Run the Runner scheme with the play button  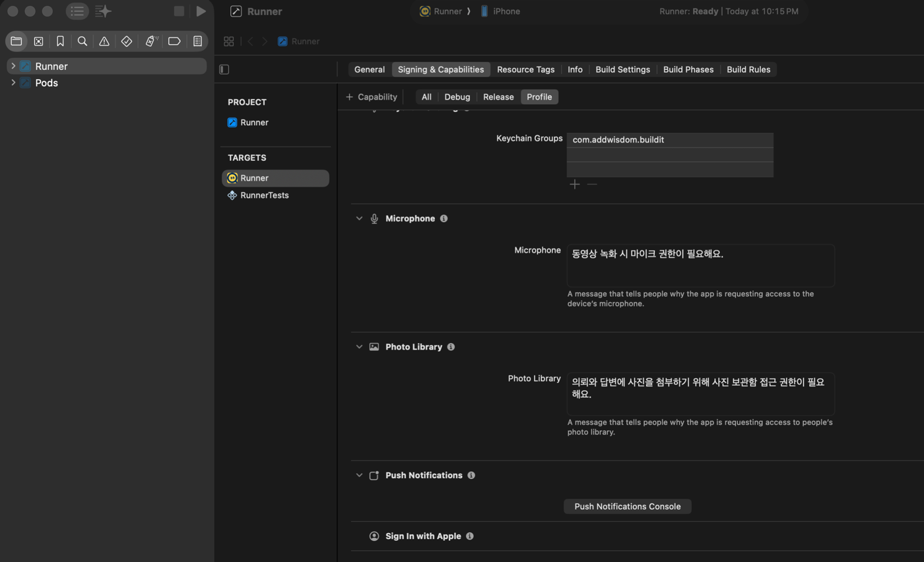[201, 11]
